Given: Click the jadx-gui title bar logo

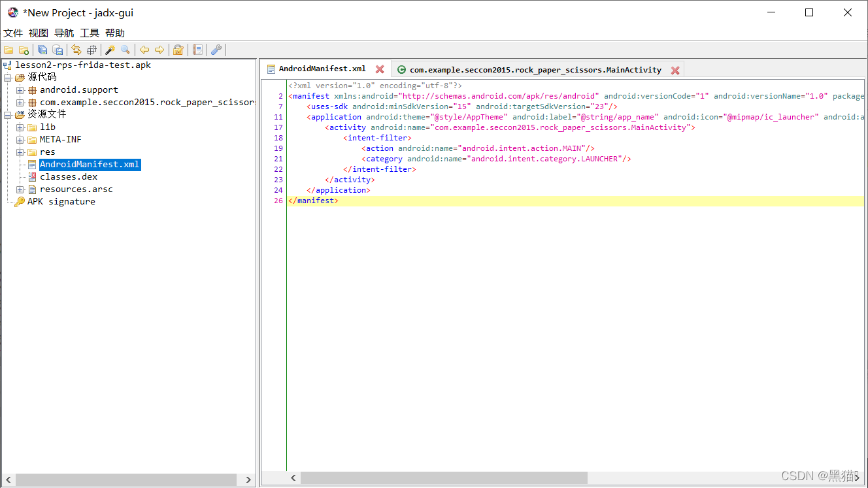Looking at the screenshot, I should tap(12, 12).
